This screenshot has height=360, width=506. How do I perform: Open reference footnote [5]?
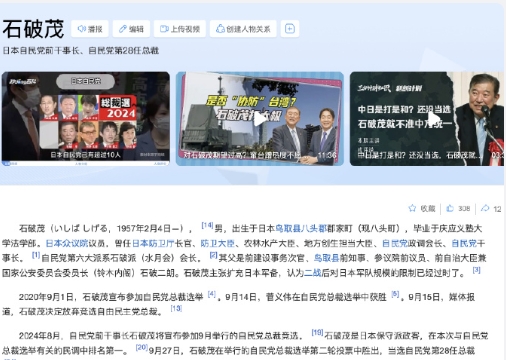point(395,294)
